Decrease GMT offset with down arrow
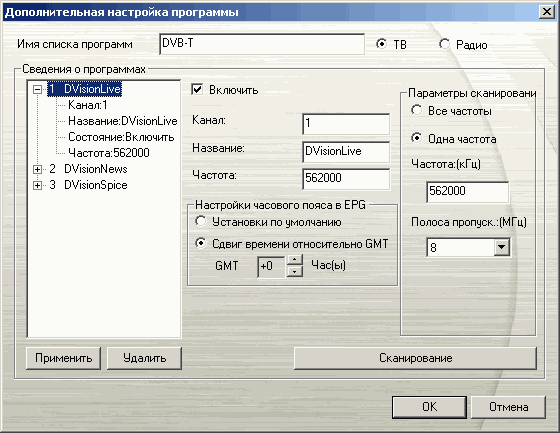 pyautogui.click(x=295, y=272)
